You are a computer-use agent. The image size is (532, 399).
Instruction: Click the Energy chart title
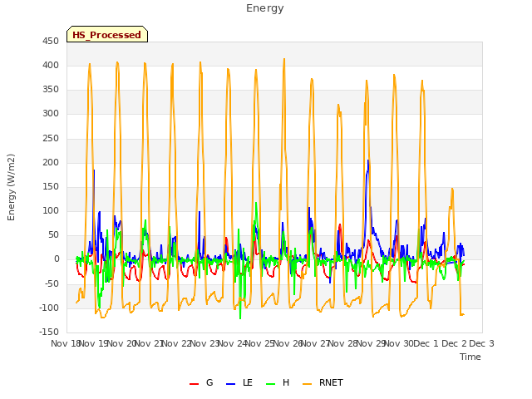click(x=265, y=8)
